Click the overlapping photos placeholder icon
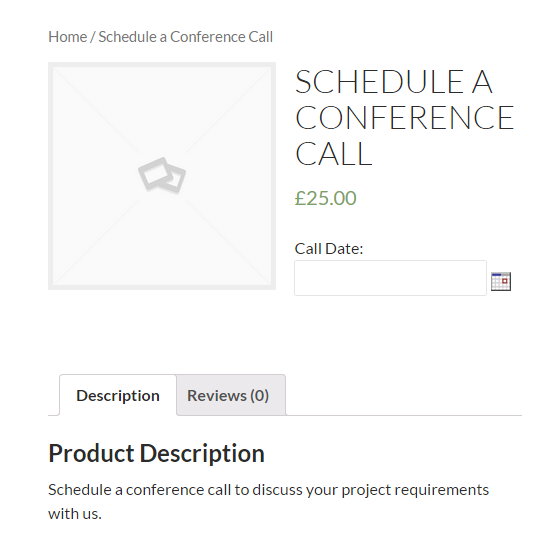The height and width of the screenshot is (541, 559). tap(162, 176)
